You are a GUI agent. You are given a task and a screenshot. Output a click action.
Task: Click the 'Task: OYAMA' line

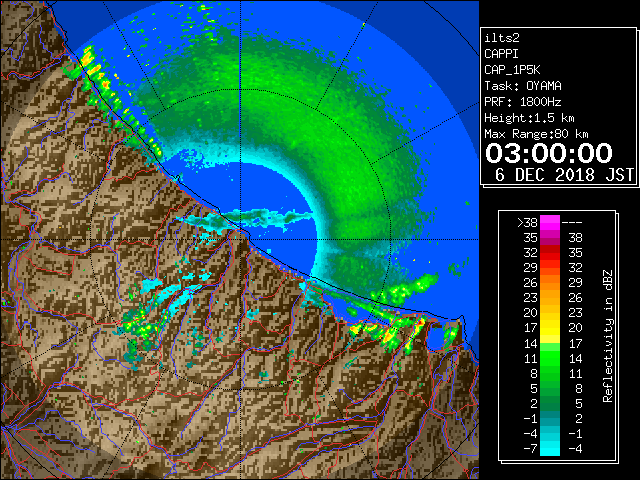point(523,86)
